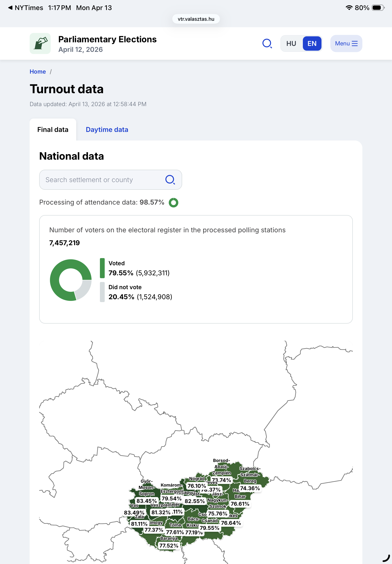Click the Baranya 77.52% map label

(169, 546)
